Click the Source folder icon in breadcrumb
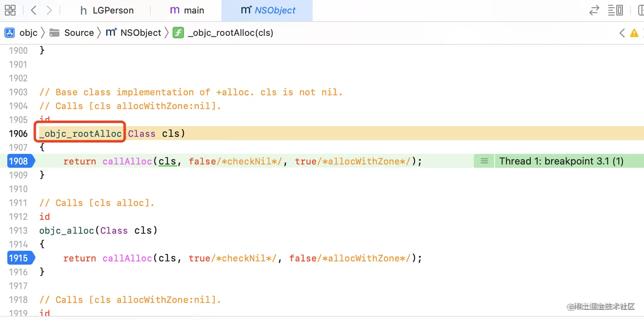This screenshot has width=644, height=320. (55, 33)
